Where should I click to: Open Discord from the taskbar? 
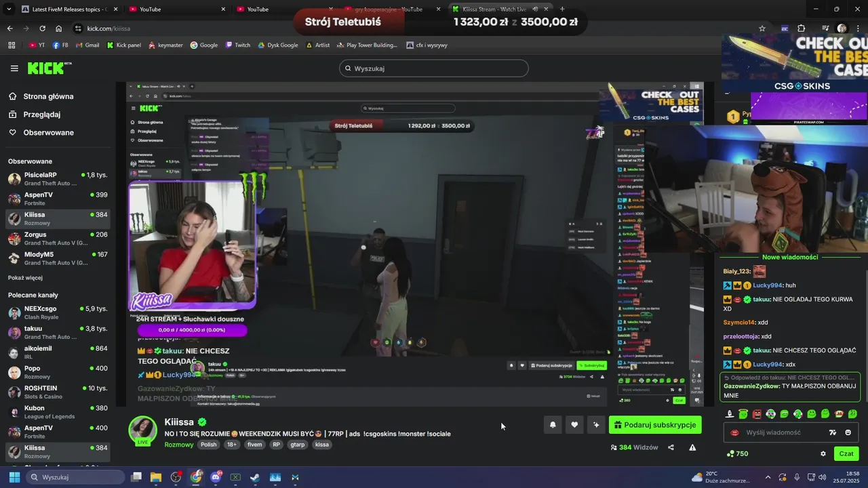[x=216, y=477]
